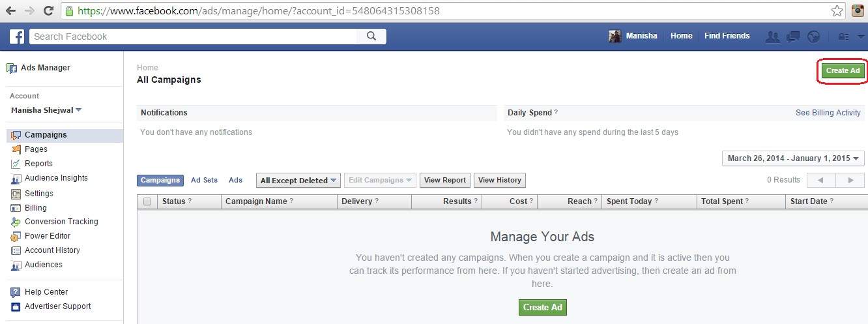
Task: Switch to the Ad Sets tab
Action: (x=204, y=181)
